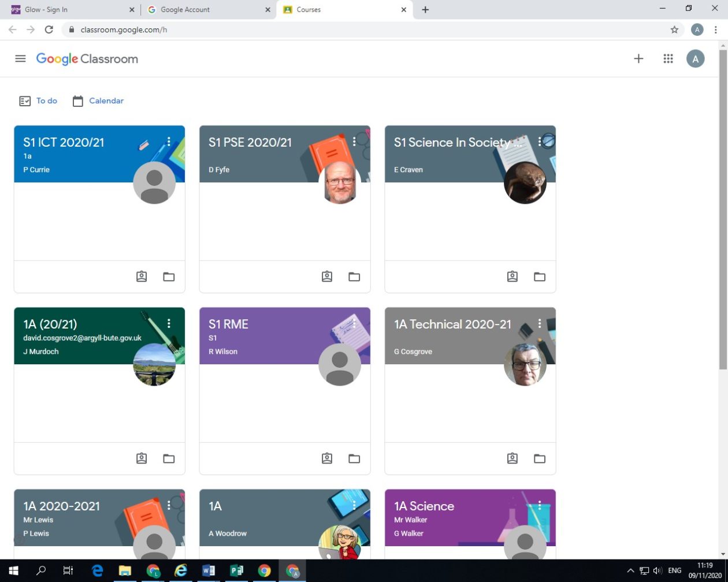Screen dimensions: 728x582
Task: Click D Fyfe's teacher profile photo
Action: [x=340, y=182]
